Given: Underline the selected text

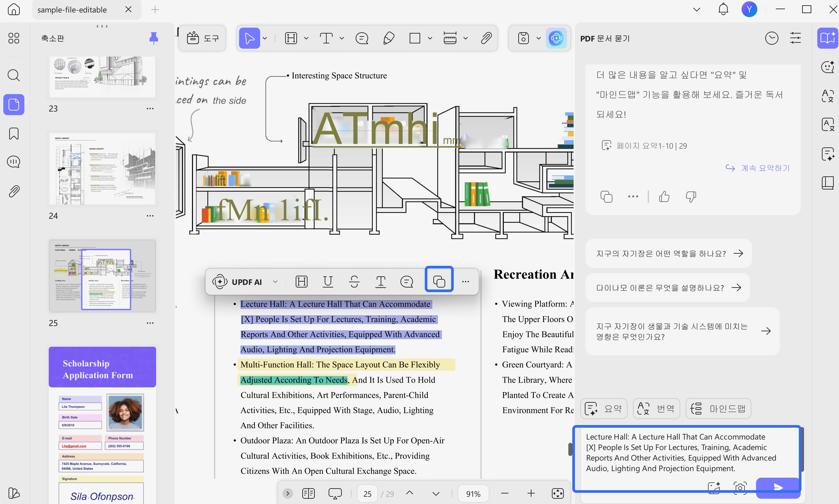Looking at the screenshot, I should click(328, 282).
